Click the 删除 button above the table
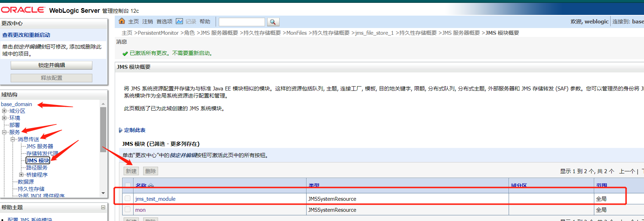 click(x=151, y=171)
